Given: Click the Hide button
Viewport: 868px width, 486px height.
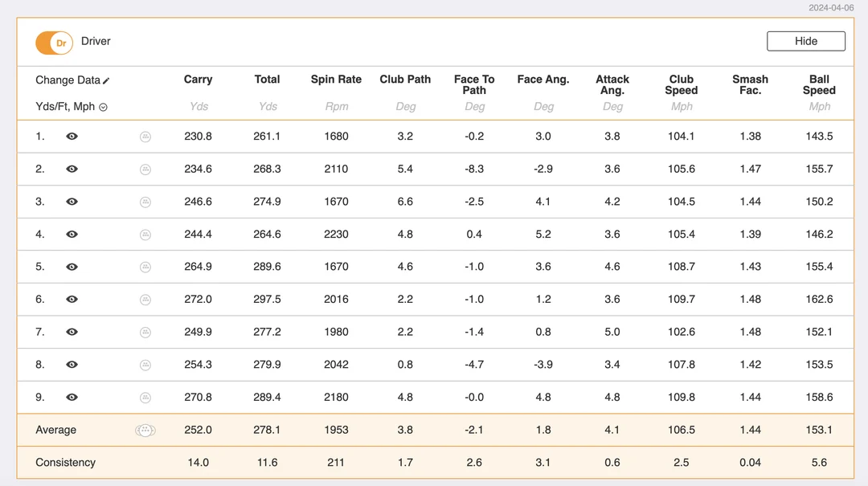Looking at the screenshot, I should pos(805,41).
